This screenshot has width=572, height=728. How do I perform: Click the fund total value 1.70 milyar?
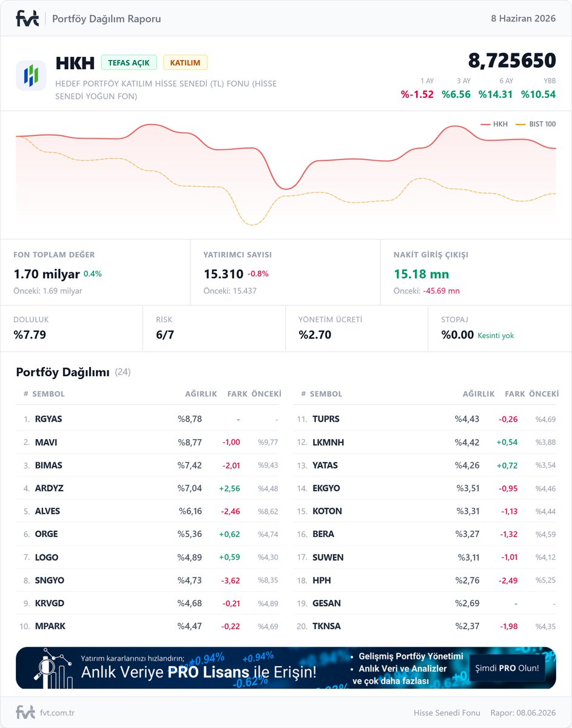[47, 274]
